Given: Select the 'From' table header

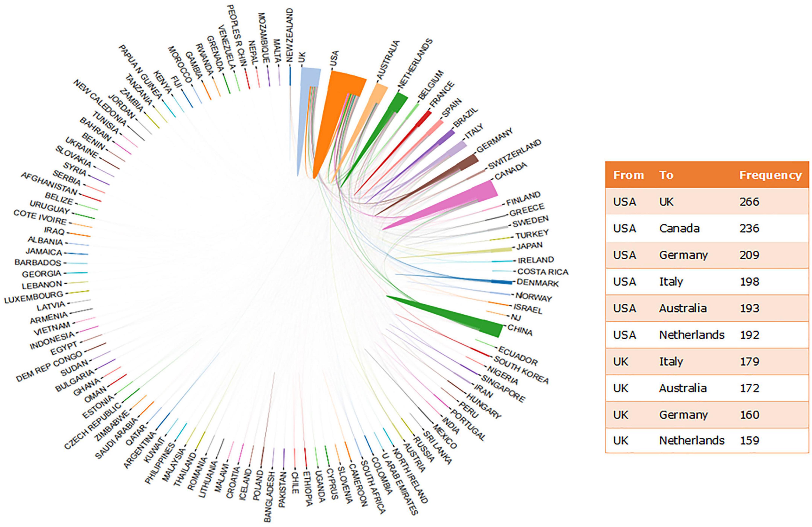Looking at the screenshot, I should click(x=628, y=175).
